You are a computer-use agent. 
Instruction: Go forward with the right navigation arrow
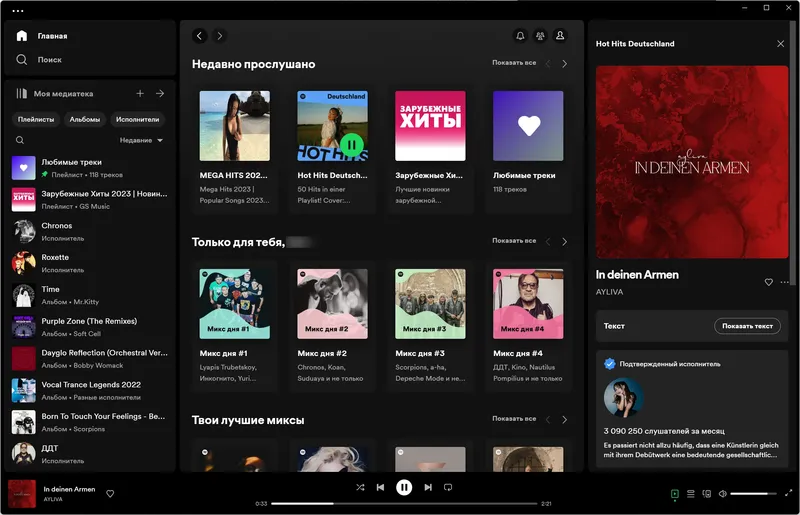[219, 36]
